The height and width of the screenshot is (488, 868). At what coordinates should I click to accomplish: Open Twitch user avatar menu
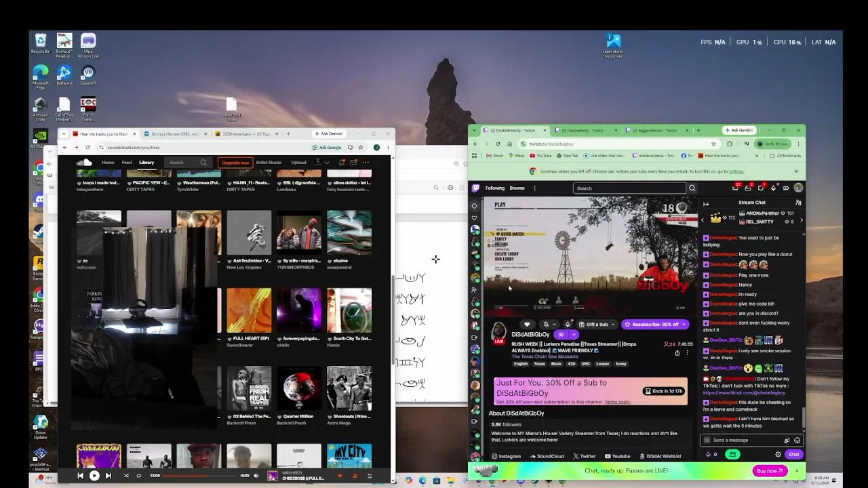tap(798, 188)
